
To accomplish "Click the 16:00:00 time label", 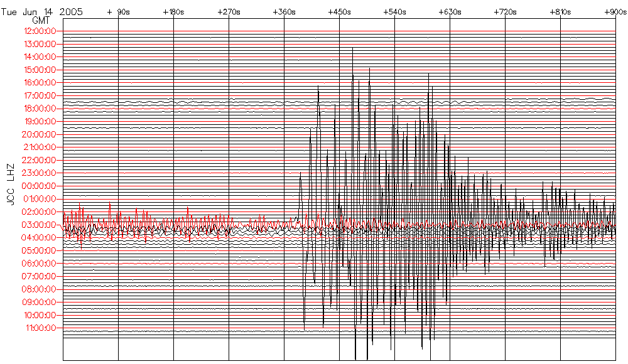I will tap(40, 83).
